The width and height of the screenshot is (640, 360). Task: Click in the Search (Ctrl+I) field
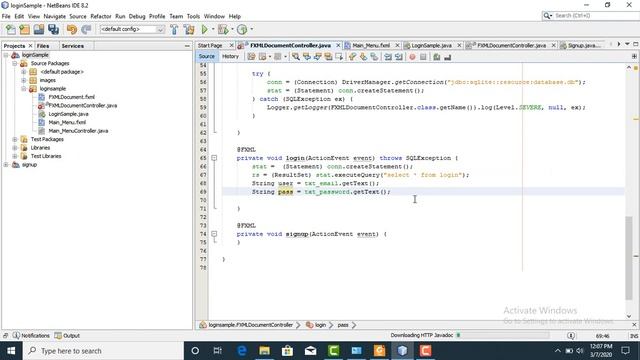coord(596,16)
